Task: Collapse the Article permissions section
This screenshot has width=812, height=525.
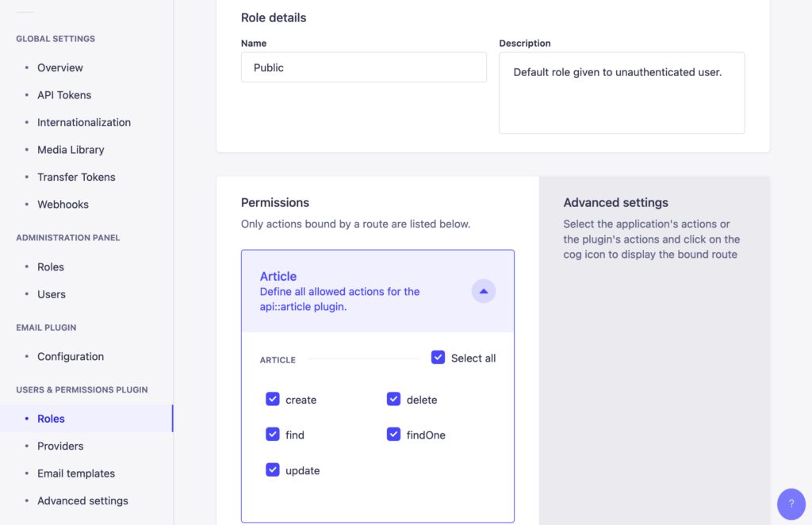Action: pyautogui.click(x=484, y=291)
